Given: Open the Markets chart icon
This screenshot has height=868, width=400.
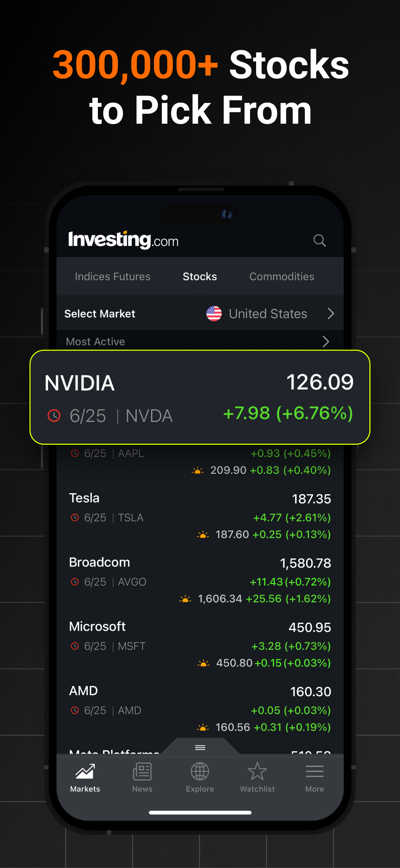Looking at the screenshot, I should point(85,771).
